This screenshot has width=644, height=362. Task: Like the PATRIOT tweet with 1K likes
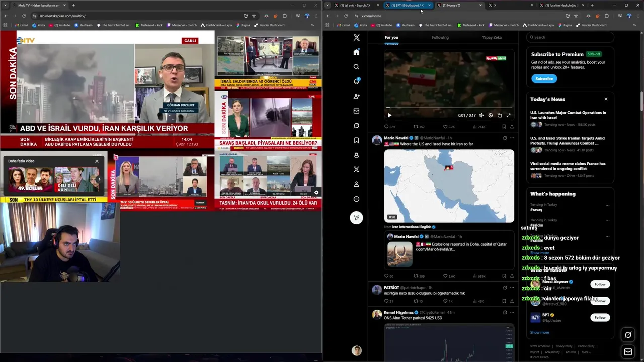pos(448,301)
